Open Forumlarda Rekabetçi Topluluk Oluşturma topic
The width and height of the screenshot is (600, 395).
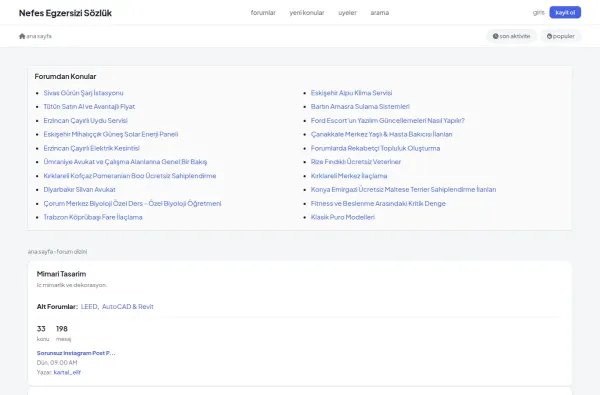tap(375, 148)
